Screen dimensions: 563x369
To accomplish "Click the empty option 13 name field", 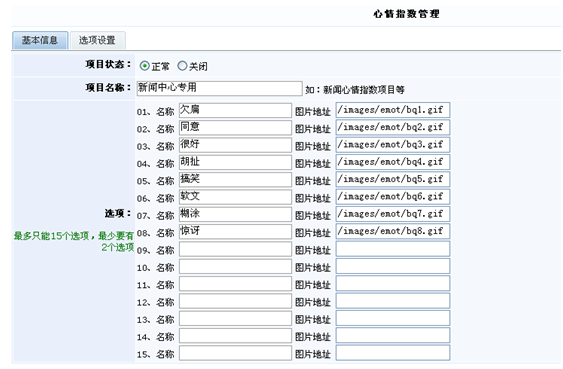I will click(235, 318).
